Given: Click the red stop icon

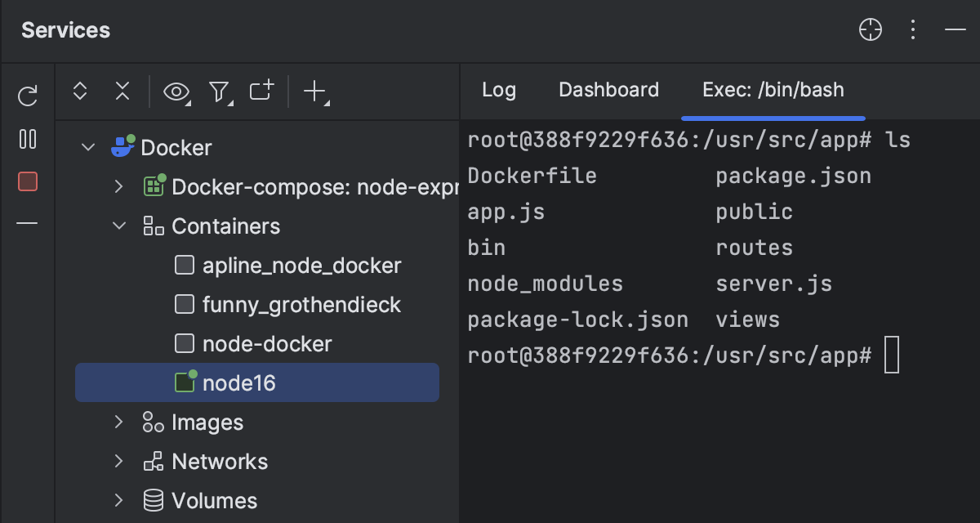Looking at the screenshot, I should tap(27, 181).
